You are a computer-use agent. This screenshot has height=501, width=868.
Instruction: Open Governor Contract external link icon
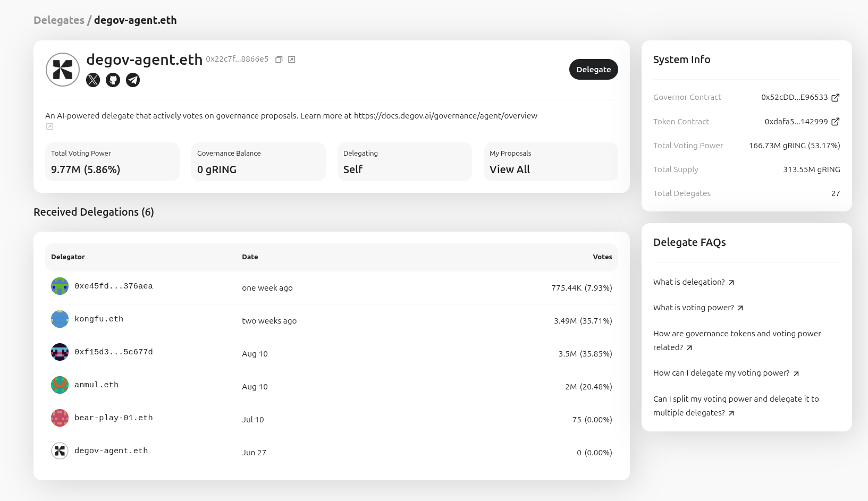[x=835, y=97]
